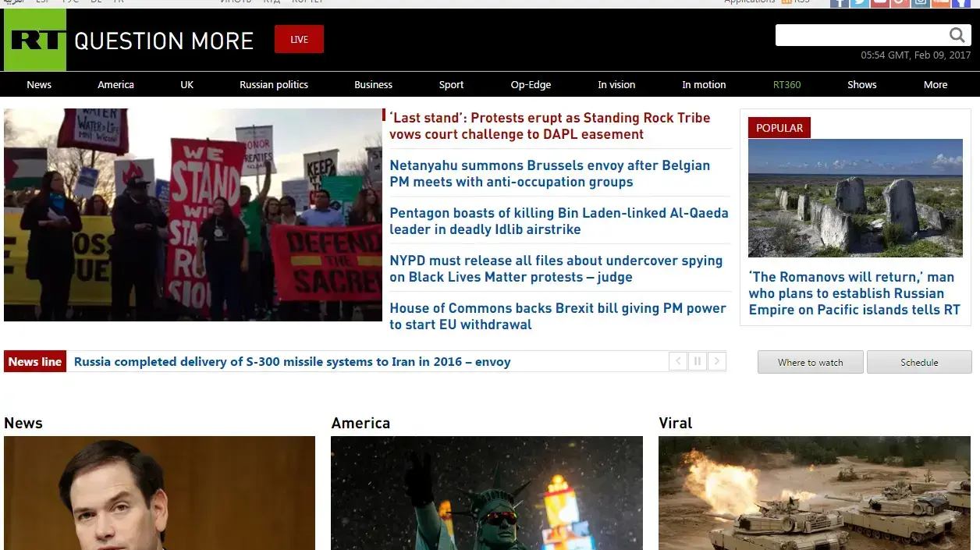Go to Op-Edge section

click(x=531, y=84)
